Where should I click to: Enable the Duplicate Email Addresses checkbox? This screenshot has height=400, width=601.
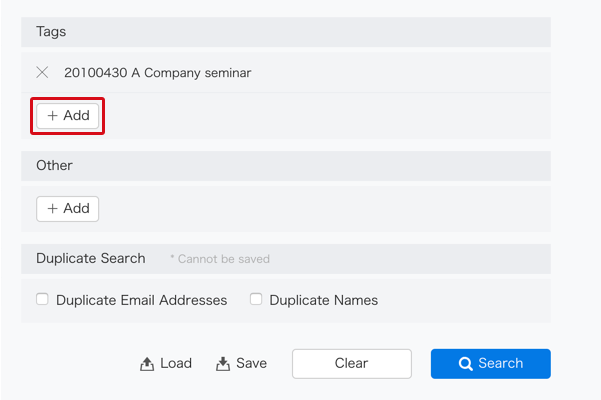point(42,299)
